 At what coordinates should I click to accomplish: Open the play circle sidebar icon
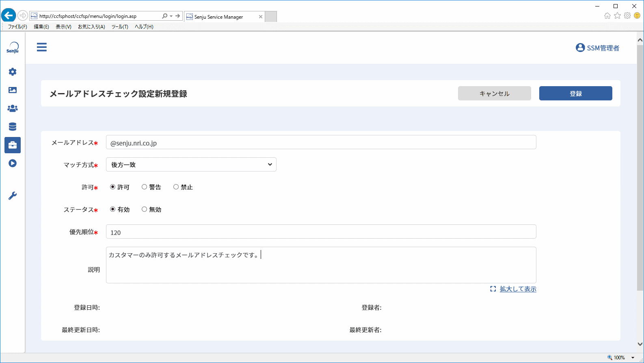click(13, 163)
